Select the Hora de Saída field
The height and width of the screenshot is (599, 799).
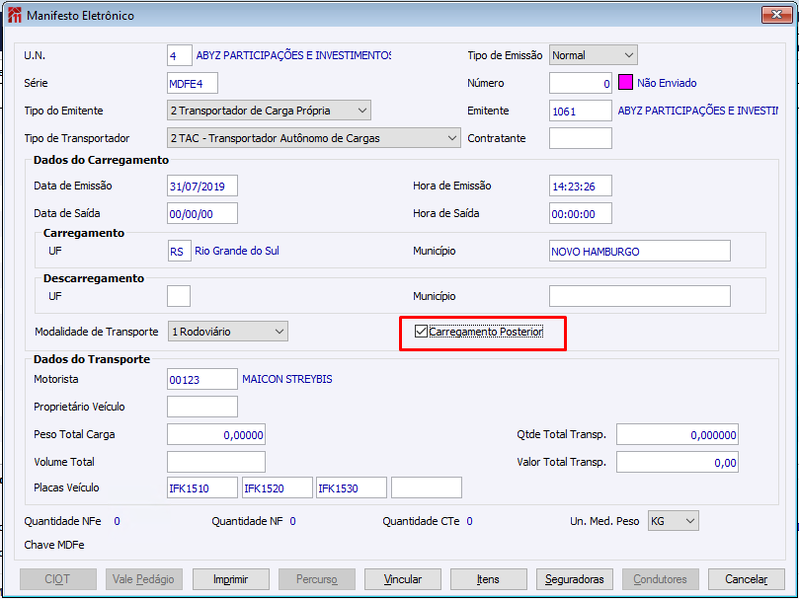pos(580,213)
